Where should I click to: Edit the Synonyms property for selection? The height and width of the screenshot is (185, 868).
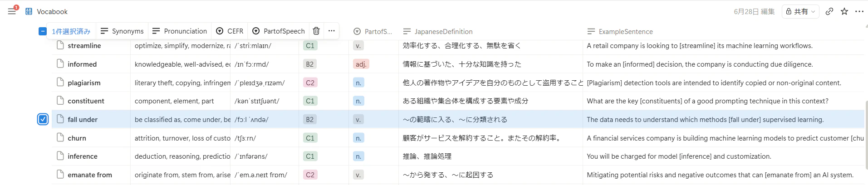(x=122, y=31)
